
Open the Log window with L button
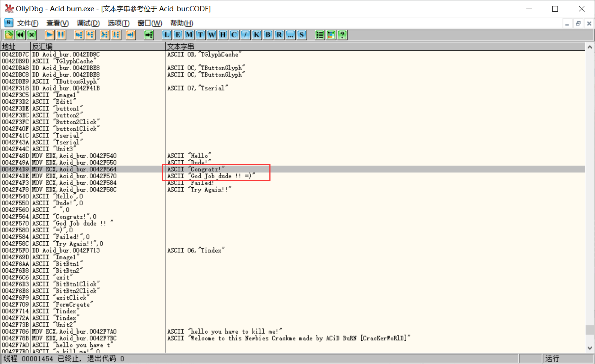click(x=167, y=35)
